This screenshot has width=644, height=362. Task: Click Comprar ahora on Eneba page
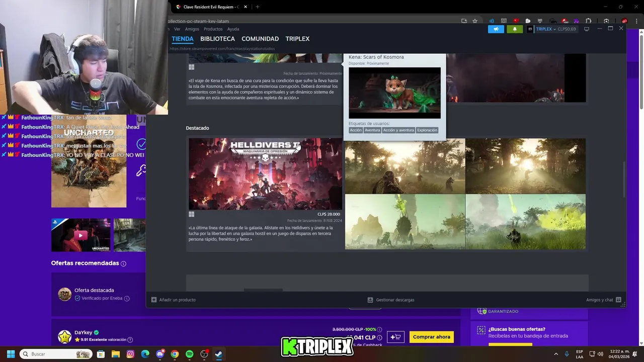pyautogui.click(x=432, y=337)
